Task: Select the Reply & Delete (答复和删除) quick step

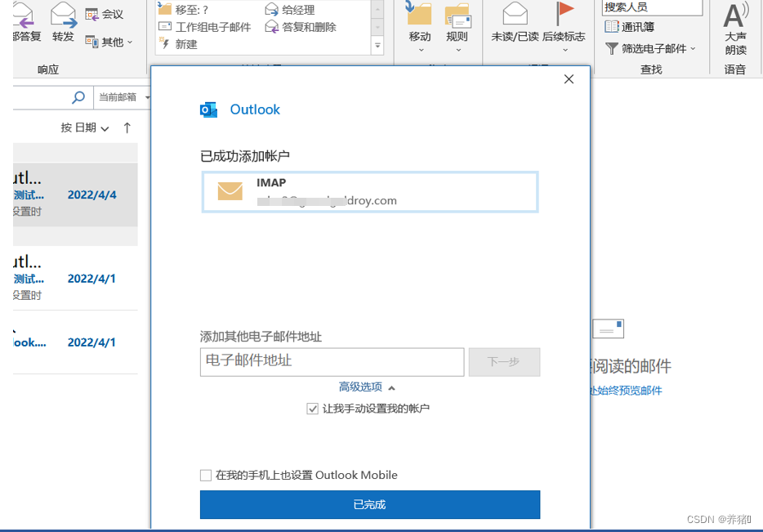Action: coord(301,27)
